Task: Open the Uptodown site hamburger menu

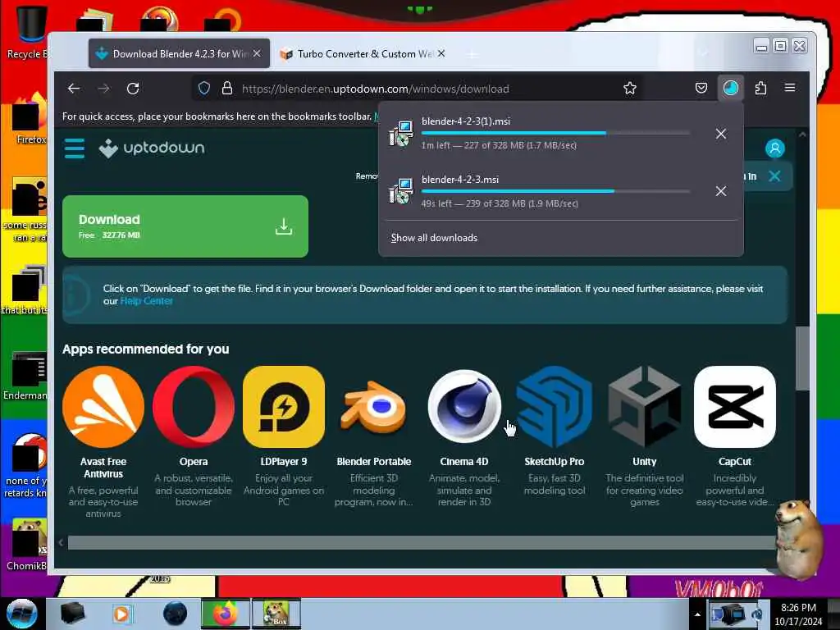Action: (x=75, y=148)
